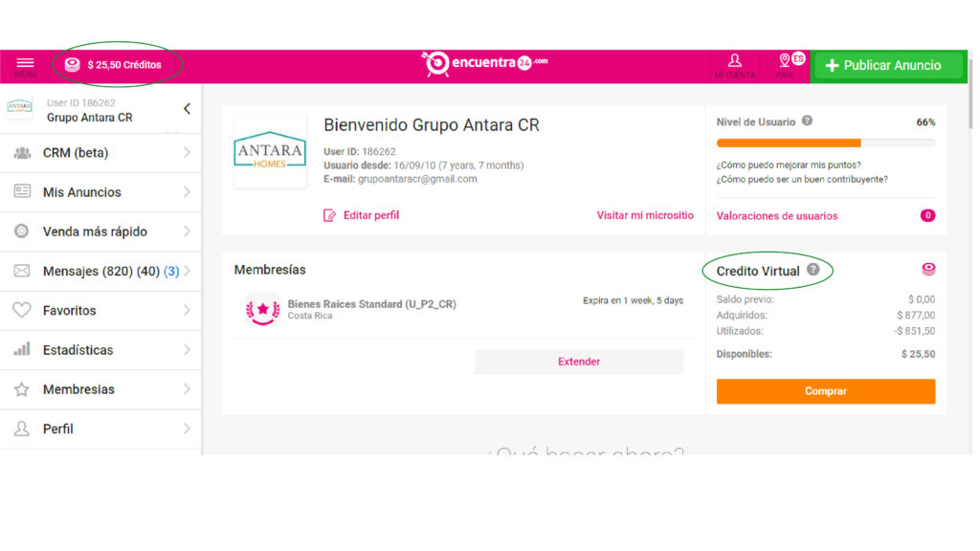Click the ES language badge
Screen dimensions: 980x551
(799, 58)
